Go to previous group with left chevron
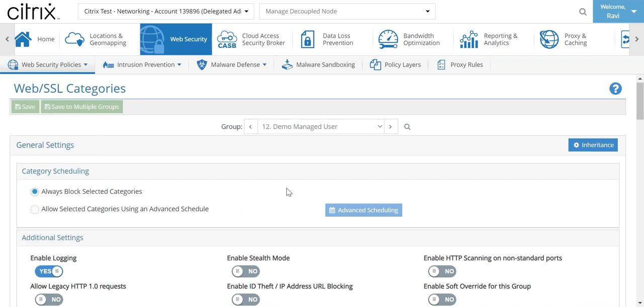This screenshot has height=307, width=644. pos(251,127)
